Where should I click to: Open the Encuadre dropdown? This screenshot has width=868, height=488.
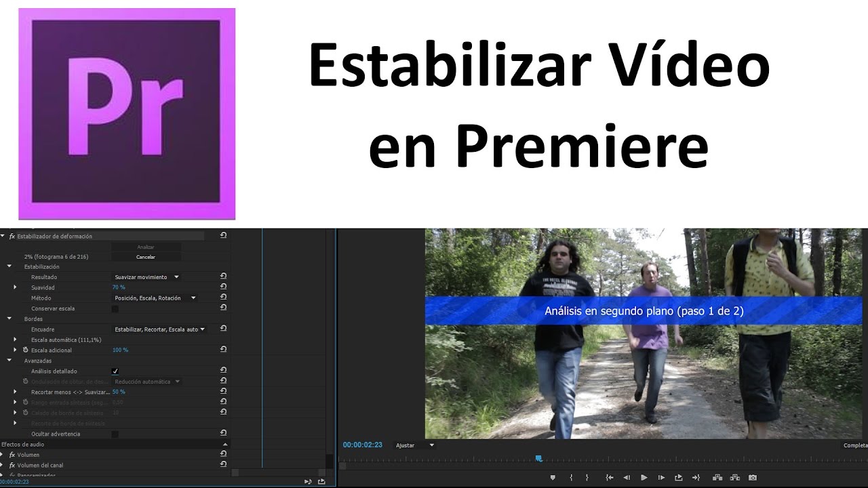pyautogui.click(x=159, y=329)
